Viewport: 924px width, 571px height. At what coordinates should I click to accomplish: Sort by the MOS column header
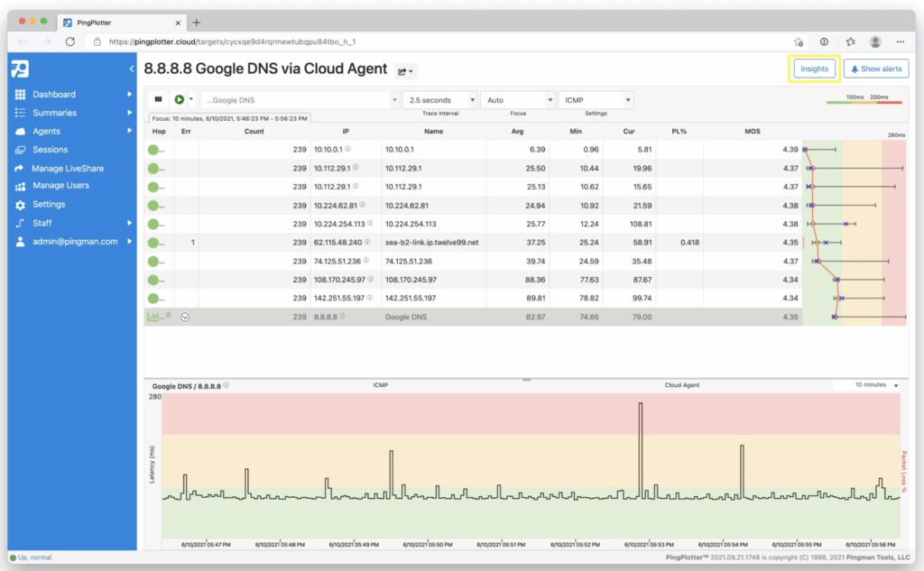pos(753,132)
